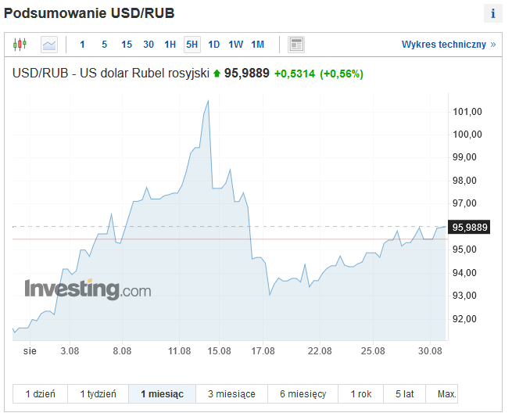Set chart interval to 1 minute
The image size is (512, 420).
coord(82,45)
